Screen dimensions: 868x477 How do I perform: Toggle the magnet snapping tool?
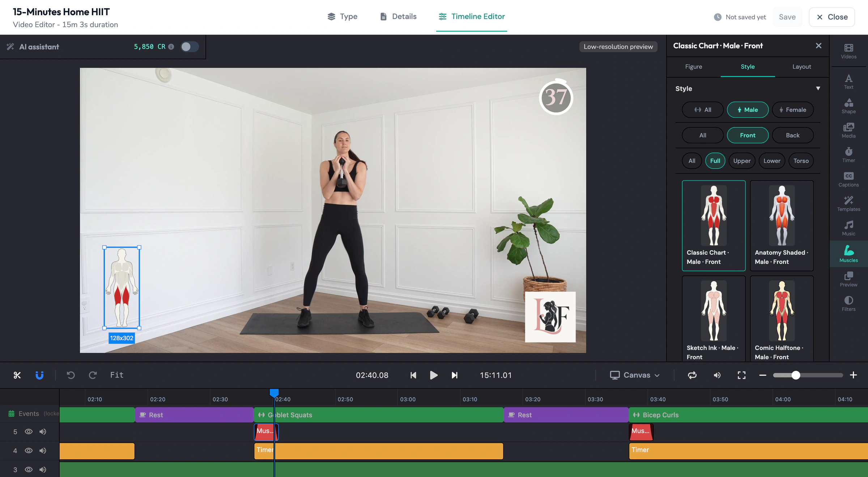(39, 375)
